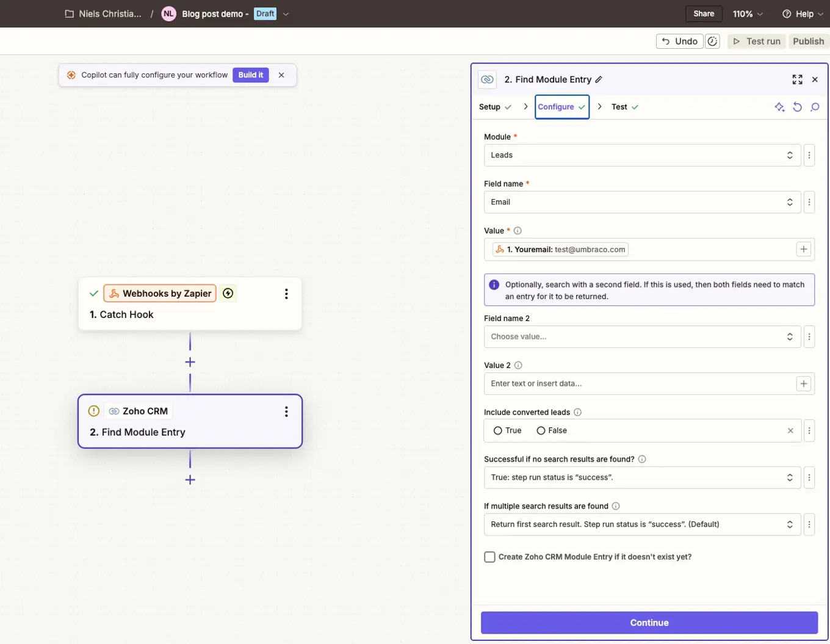
Task: Select the True radio for Include converted leads
Action: point(496,430)
